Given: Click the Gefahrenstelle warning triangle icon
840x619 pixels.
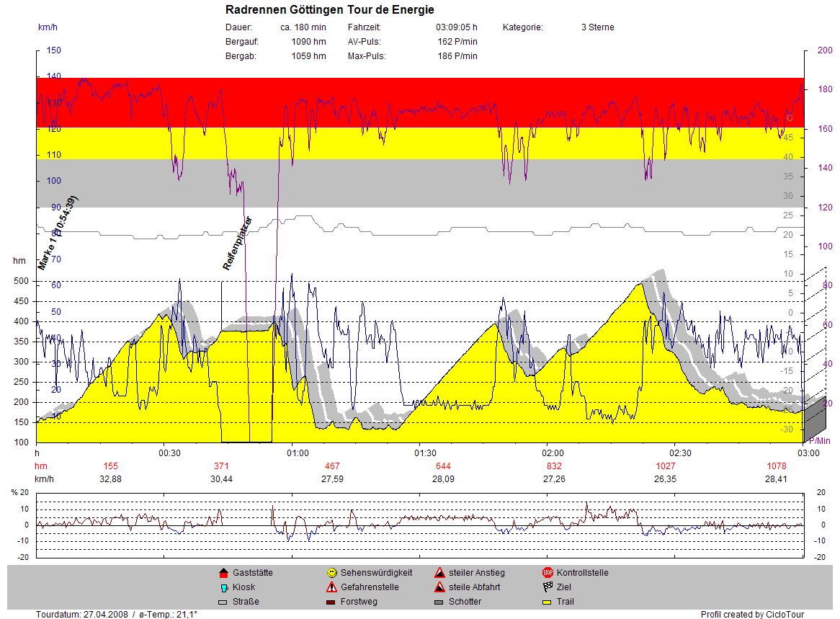Looking at the screenshot, I should (331, 587).
